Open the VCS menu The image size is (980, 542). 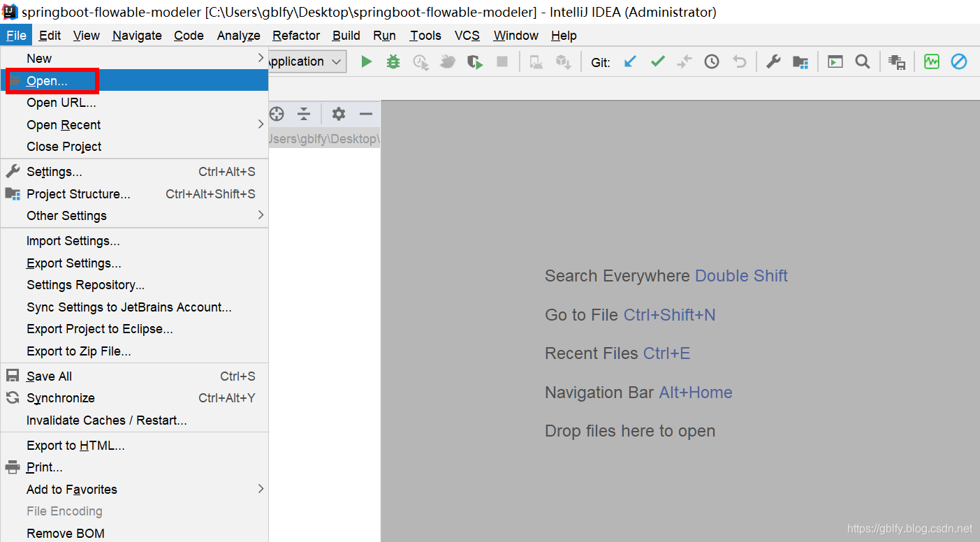click(x=467, y=36)
